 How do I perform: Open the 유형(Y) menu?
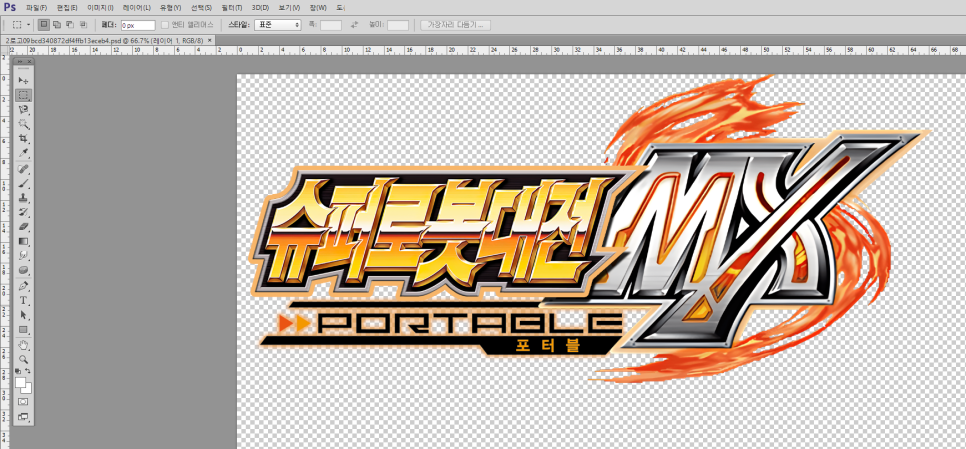pyautogui.click(x=170, y=7)
